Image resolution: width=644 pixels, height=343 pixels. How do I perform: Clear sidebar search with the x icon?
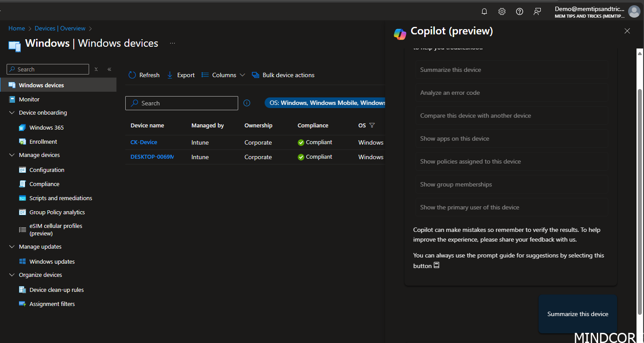[x=96, y=69]
